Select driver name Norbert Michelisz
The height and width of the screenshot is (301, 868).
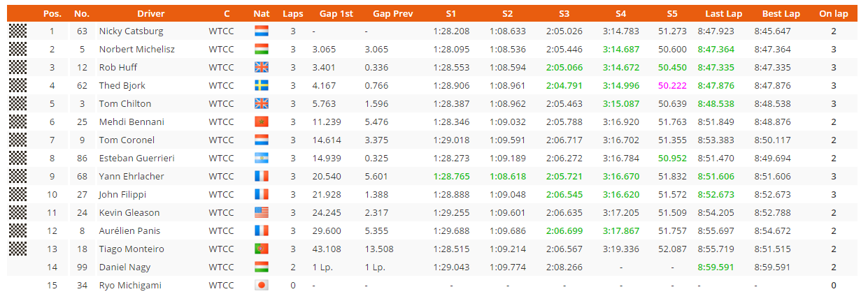[x=137, y=50]
